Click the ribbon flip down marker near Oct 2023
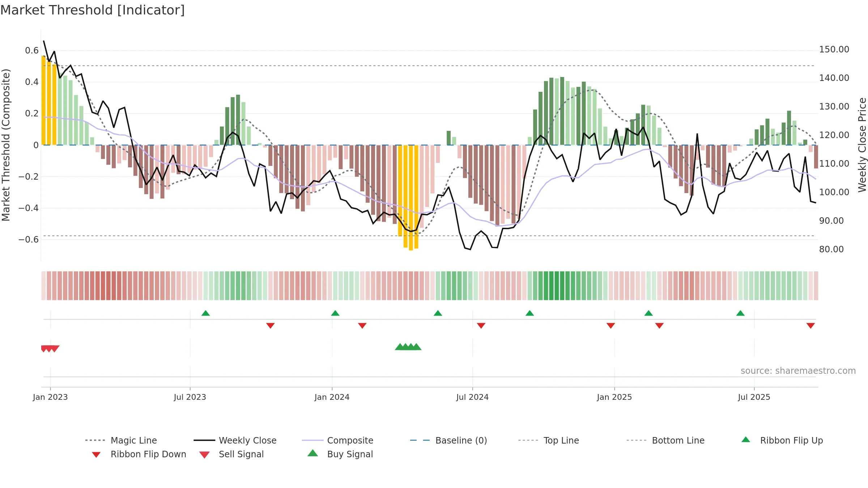The image size is (868, 488). 270,326
